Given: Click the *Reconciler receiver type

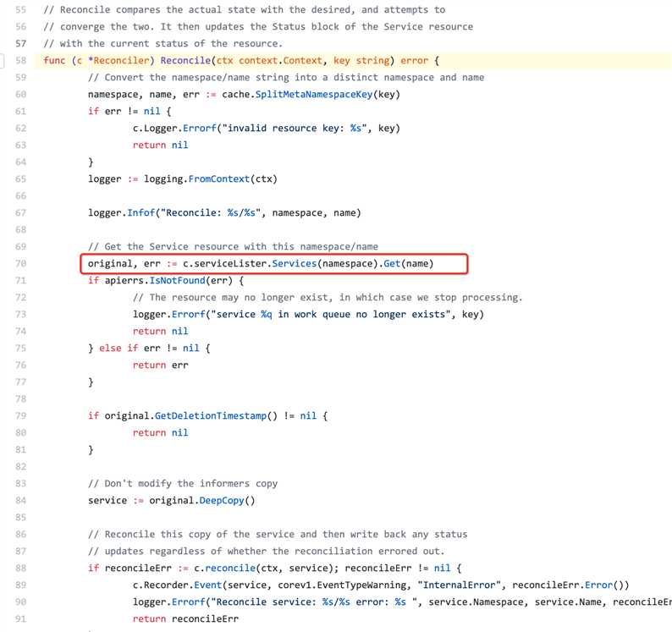Looking at the screenshot, I should click(118, 60).
